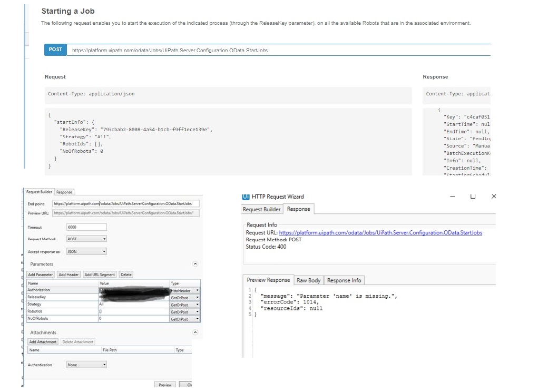548x392 pixels.
Task: Collapse the Attachments section
Action: (x=195, y=332)
